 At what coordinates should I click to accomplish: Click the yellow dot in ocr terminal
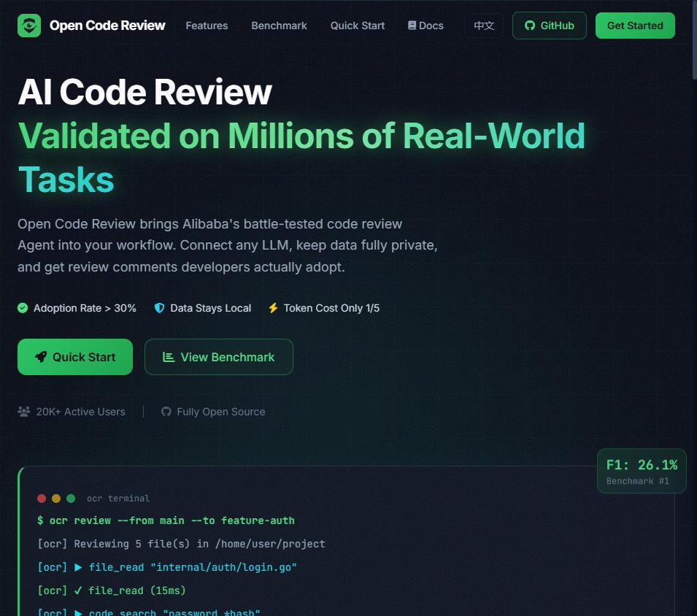(x=56, y=498)
